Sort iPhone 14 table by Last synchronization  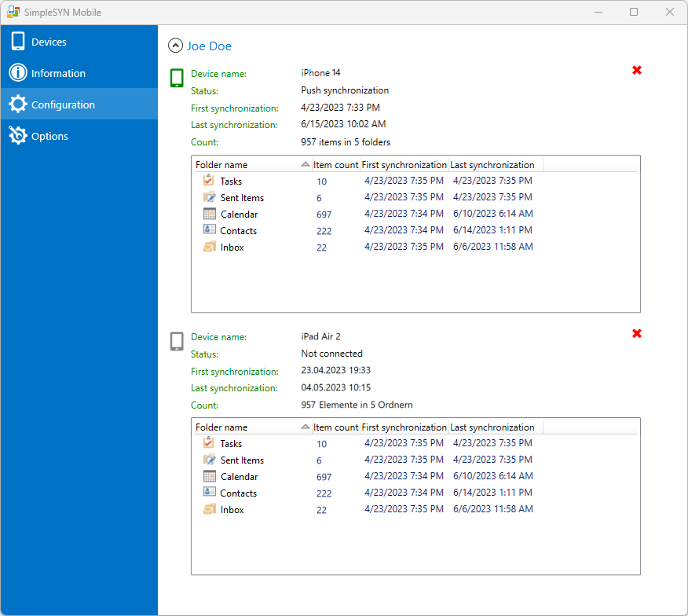(x=496, y=165)
